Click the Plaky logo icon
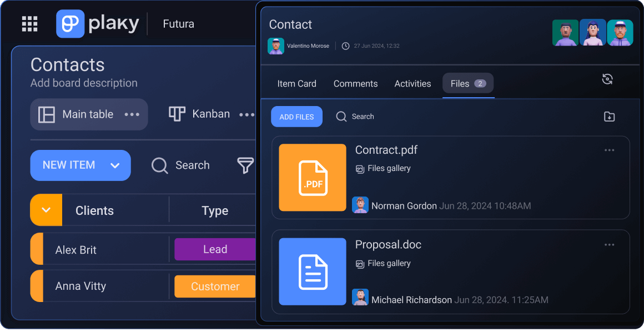644x332 pixels. [69, 23]
